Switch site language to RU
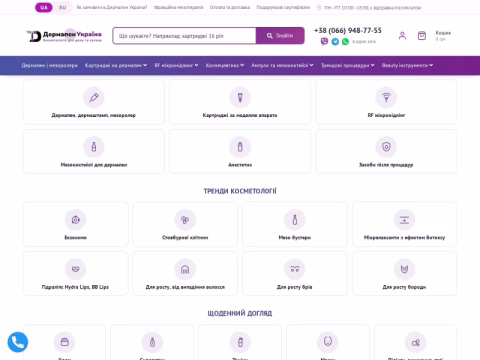 point(62,7)
